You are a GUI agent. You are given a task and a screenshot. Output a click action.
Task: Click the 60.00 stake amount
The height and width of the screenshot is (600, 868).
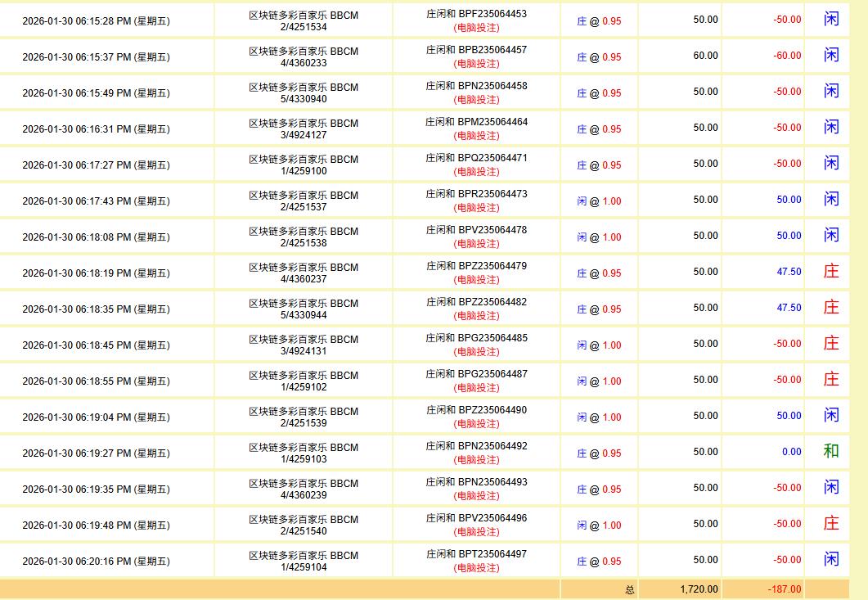(705, 56)
